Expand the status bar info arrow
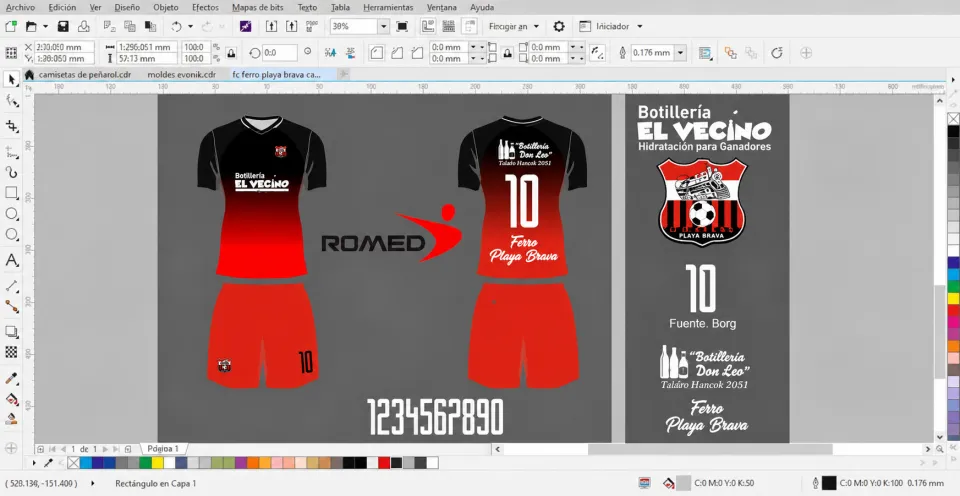This screenshot has height=496, width=960. pos(93,483)
